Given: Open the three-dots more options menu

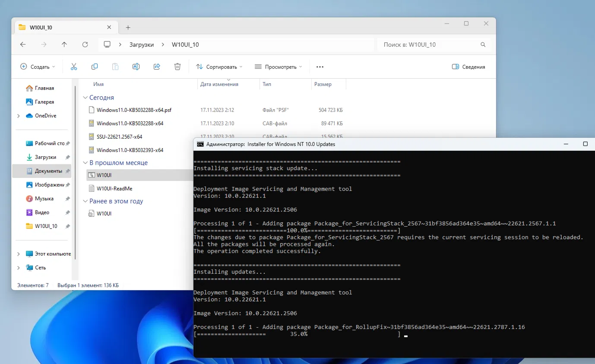Looking at the screenshot, I should point(320,67).
